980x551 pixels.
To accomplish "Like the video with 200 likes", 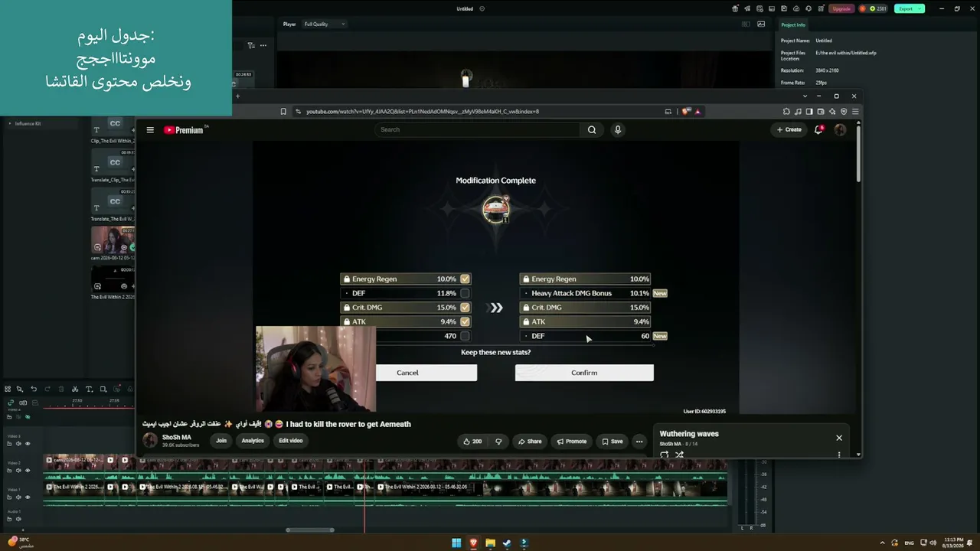I will pos(472,442).
